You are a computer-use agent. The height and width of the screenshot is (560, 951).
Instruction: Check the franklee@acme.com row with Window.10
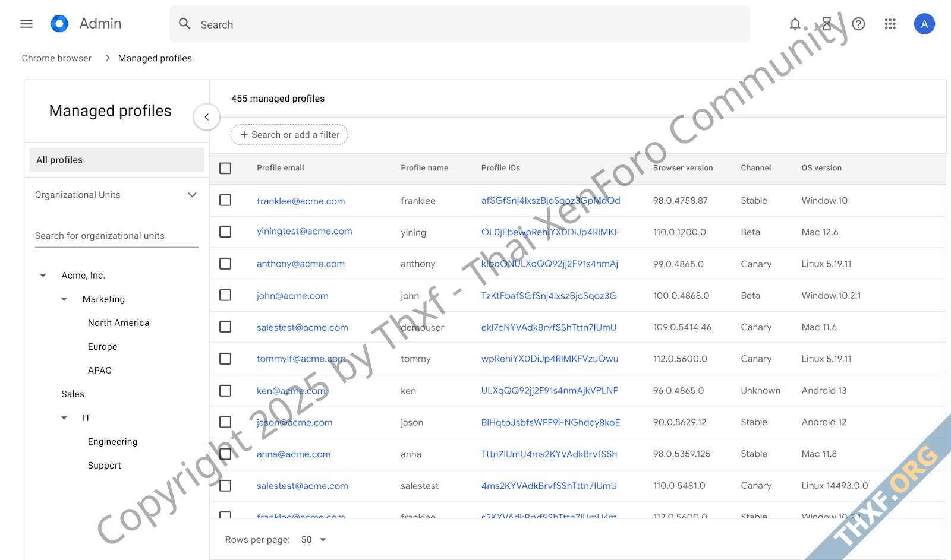[x=225, y=200]
